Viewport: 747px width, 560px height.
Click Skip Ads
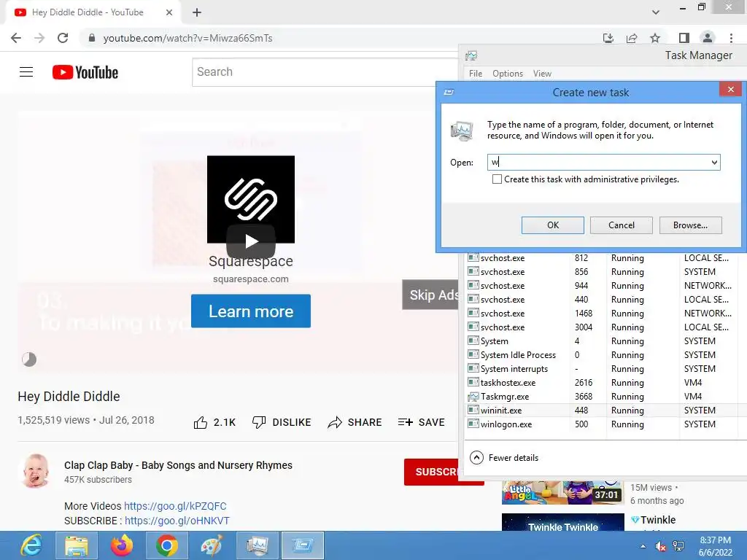coord(431,295)
